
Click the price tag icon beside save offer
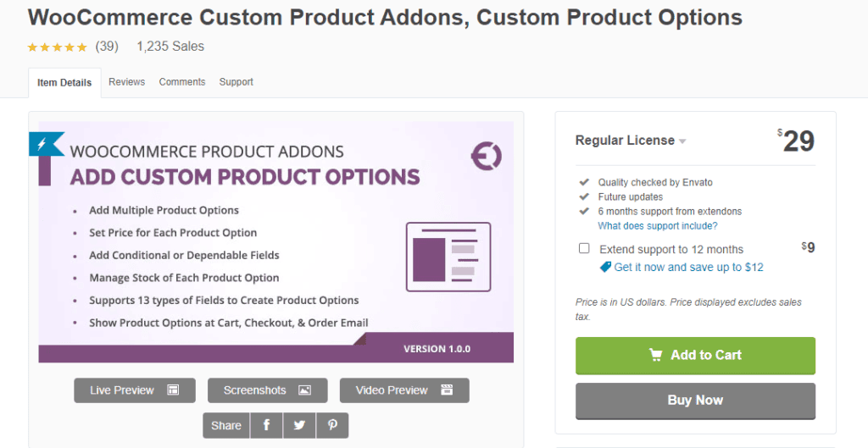coord(605,267)
